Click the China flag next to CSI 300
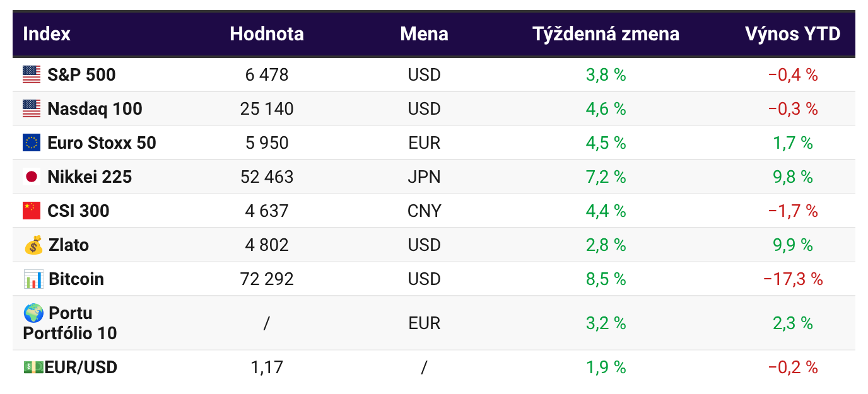Screen dimensions: 868x394 pos(32,211)
